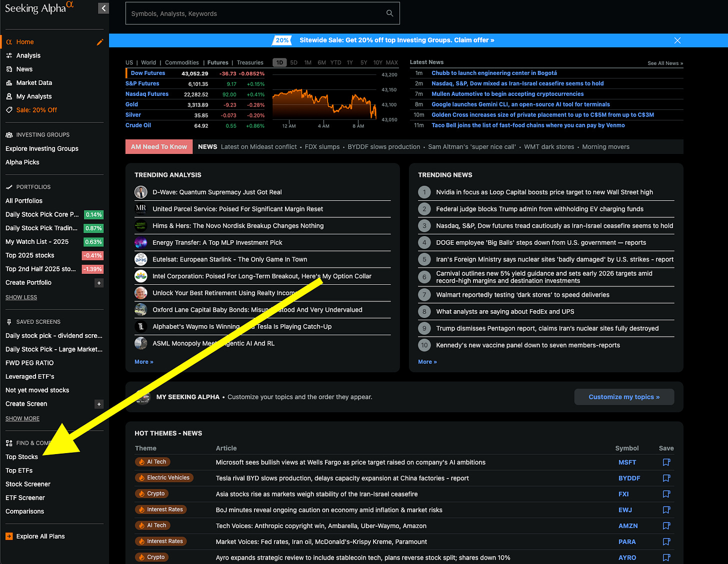Open Nvidia Loop Capital trending news
The width and height of the screenshot is (728, 564).
(544, 192)
